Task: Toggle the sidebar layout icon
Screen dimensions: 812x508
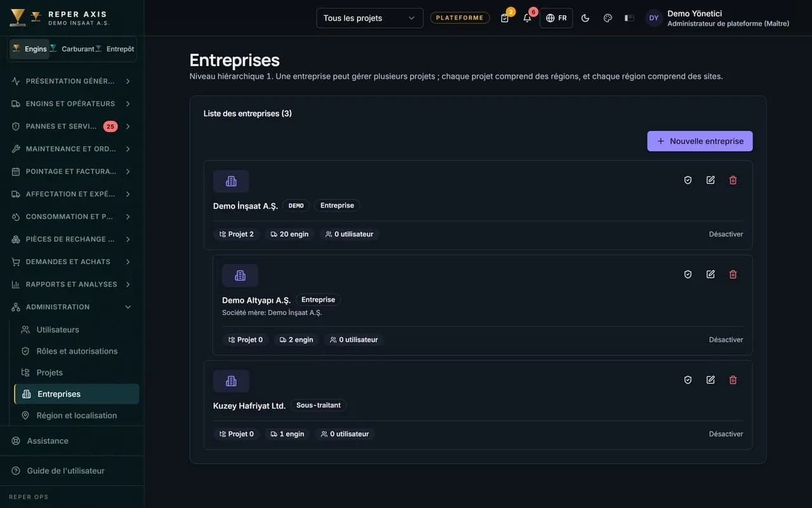Action: click(629, 18)
